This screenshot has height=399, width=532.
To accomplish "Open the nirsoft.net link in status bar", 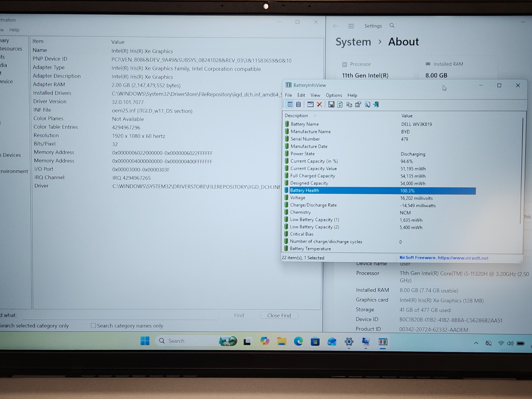I will (x=463, y=258).
